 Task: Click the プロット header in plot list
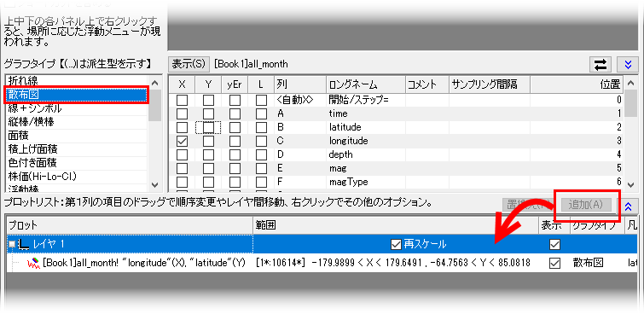[x=130, y=225]
